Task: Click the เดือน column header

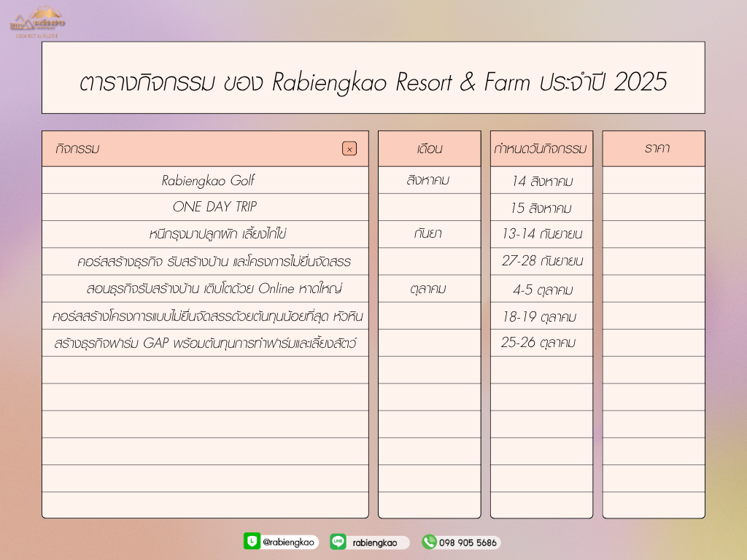Action: click(429, 149)
